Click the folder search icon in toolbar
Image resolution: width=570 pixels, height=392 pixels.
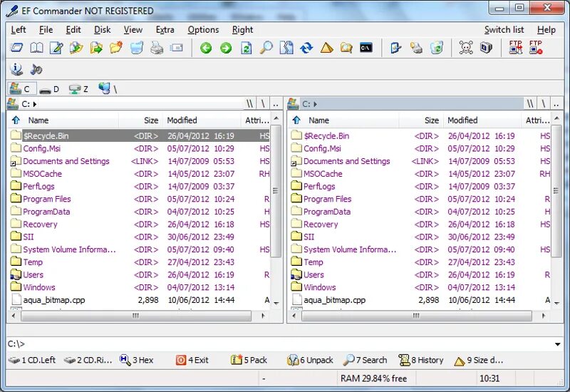tap(346, 48)
